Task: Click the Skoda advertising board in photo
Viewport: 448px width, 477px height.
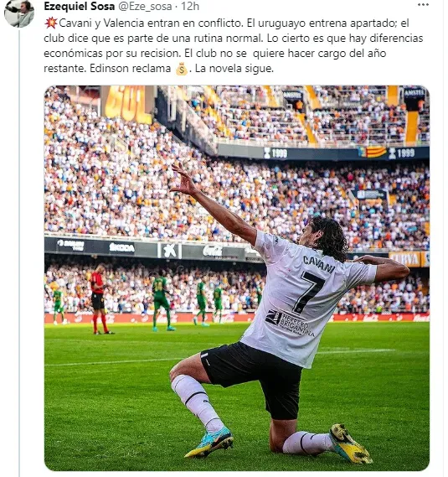Action: click(122, 247)
